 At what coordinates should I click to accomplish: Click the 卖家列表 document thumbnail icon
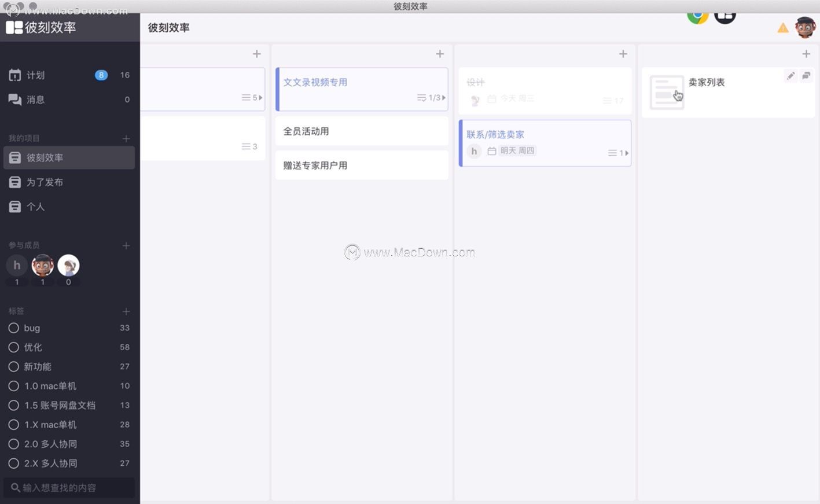pyautogui.click(x=667, y=92)
